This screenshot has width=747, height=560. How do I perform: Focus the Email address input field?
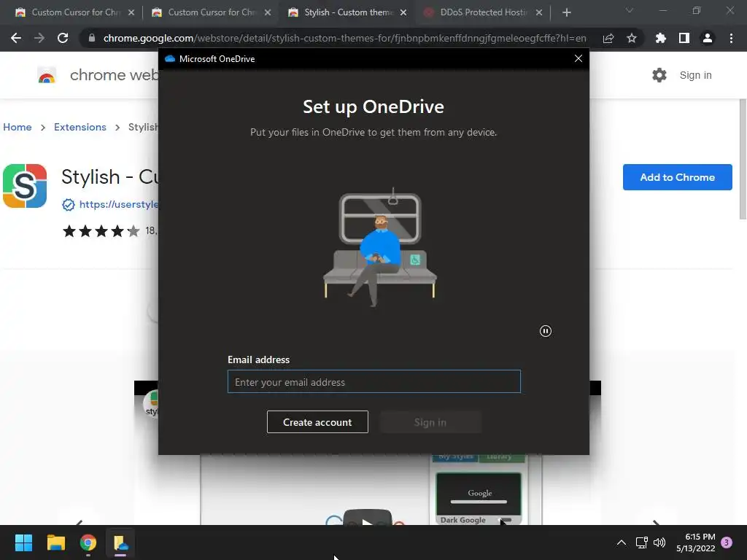[374, 381]
